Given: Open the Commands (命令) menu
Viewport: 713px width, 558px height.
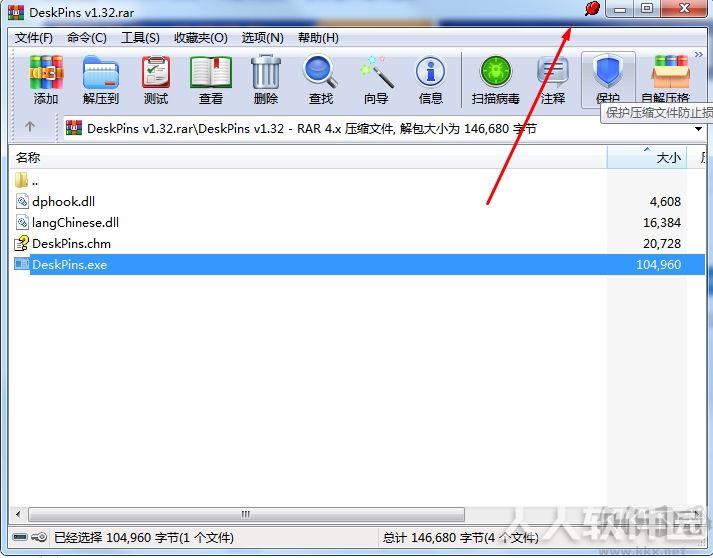Looking at the screenshot, I should pos(87,38).
